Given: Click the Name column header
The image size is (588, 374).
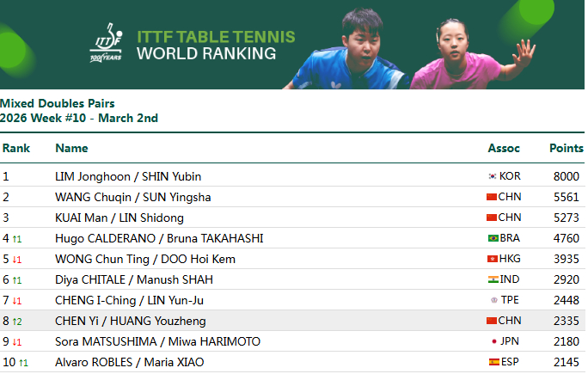Looking at the screenshot, I should point(71,148).
